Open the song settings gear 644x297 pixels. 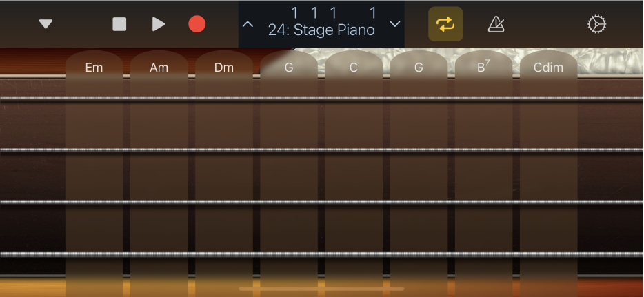[596, 24]
